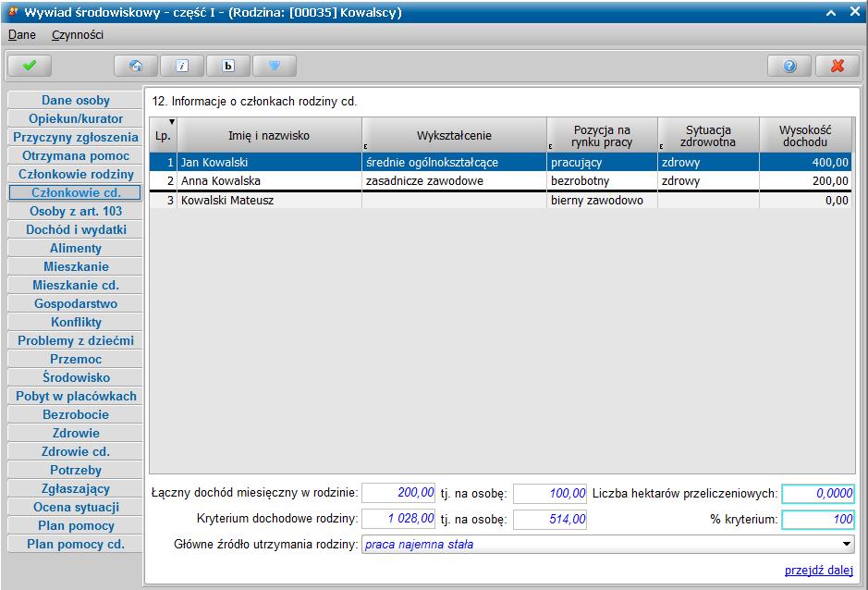The width and height of the screenshot is (868, 590).
Task: Open the Przemoc section
Action: point(75,359)
